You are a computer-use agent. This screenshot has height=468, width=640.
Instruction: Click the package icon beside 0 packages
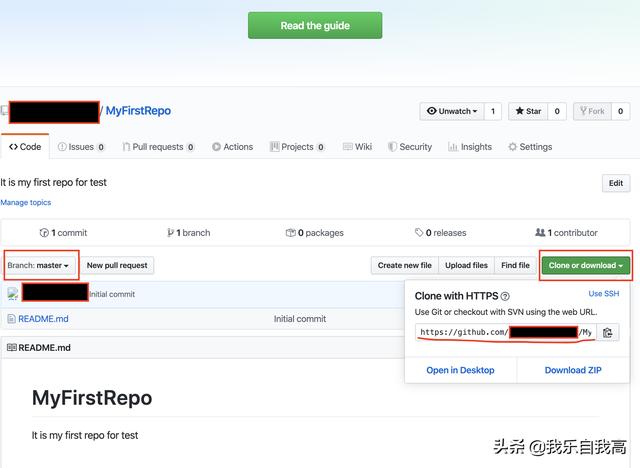[291, 233]
